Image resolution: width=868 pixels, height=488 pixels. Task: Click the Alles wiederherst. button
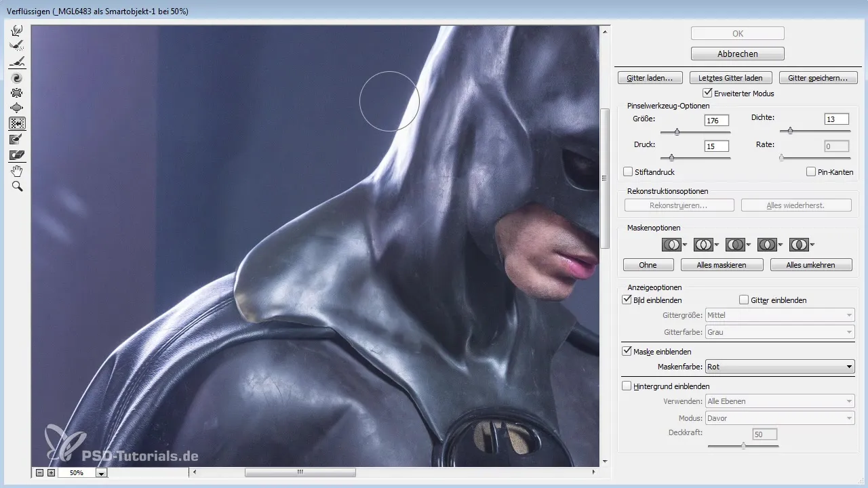[x=796, y=205]
